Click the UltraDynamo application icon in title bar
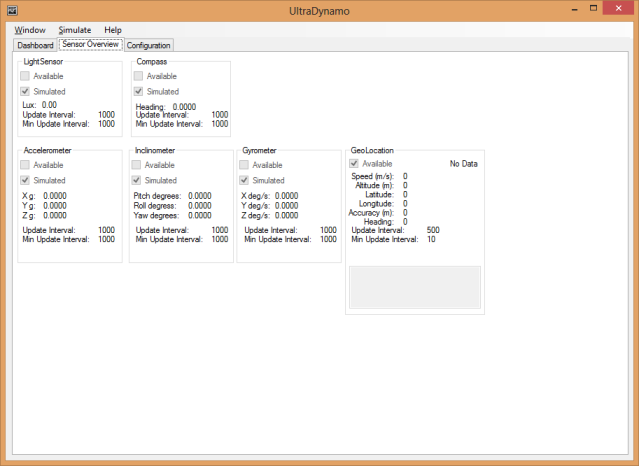This screenshot has height=466, width=639. [12, 10]
